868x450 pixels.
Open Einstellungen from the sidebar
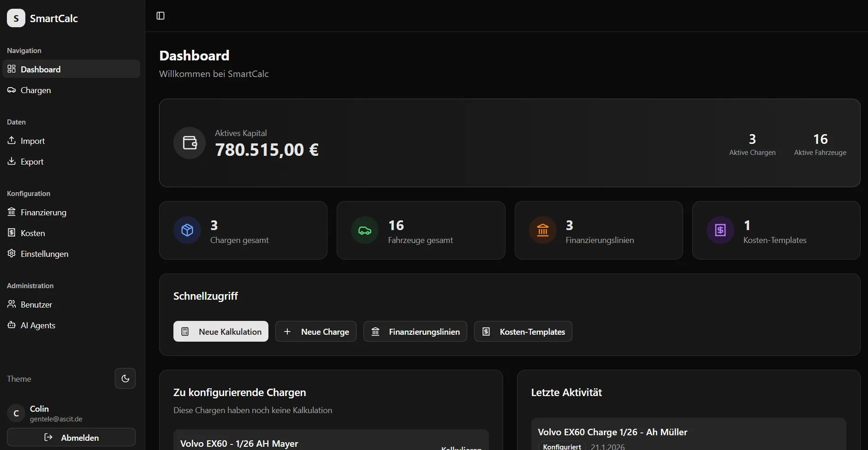pos(44,254)
